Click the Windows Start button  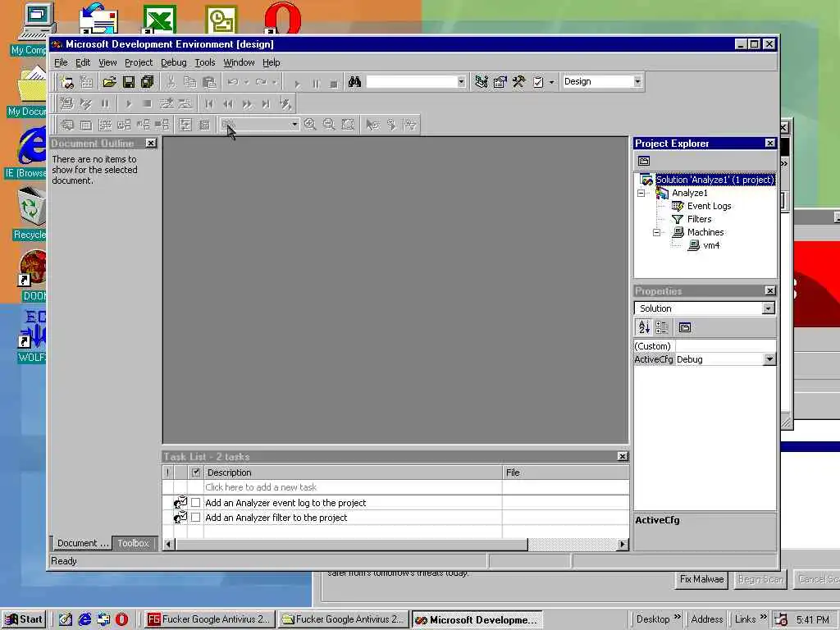click(24, 619)
